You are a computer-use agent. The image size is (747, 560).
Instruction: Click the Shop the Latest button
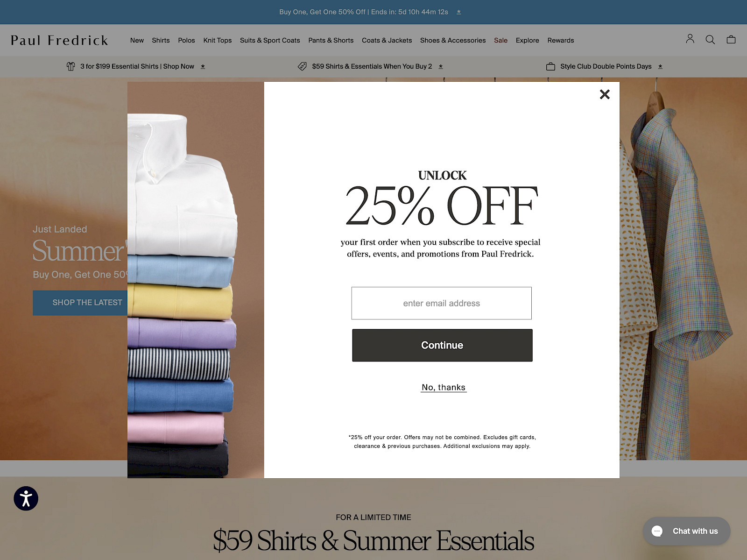pyautogui.click(x=80, y=303)
